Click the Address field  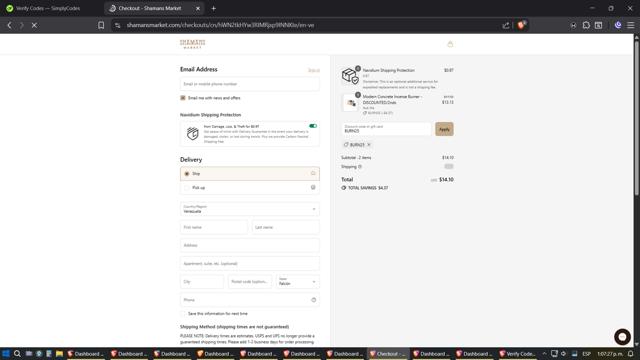(x=250, y=245)
